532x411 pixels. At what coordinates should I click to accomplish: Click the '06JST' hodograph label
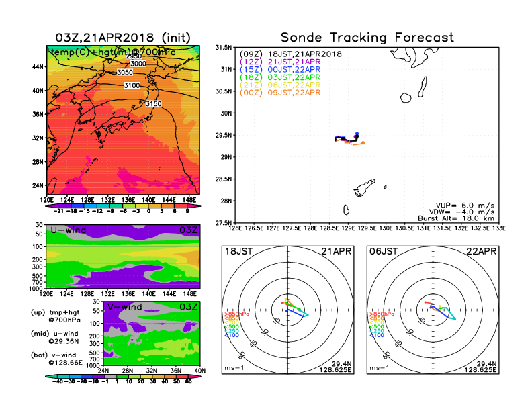click(x=384, y=252)
